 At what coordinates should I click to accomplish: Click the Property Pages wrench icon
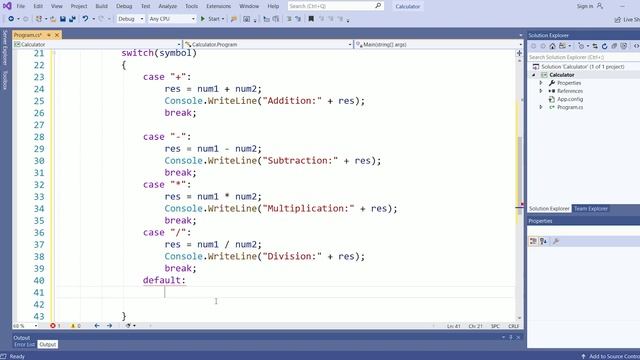tap(556, 241)
